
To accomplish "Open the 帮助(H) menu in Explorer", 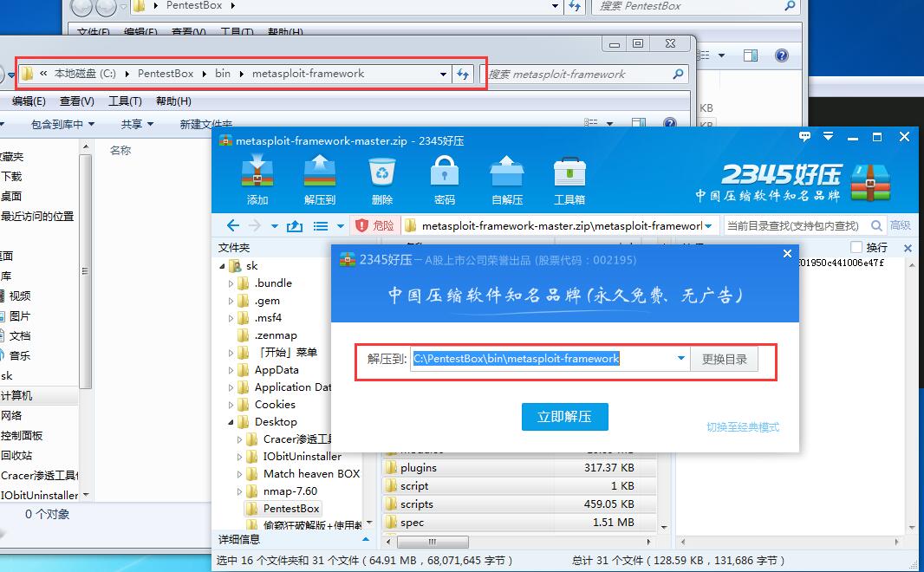I will click(x=173, y=101).
